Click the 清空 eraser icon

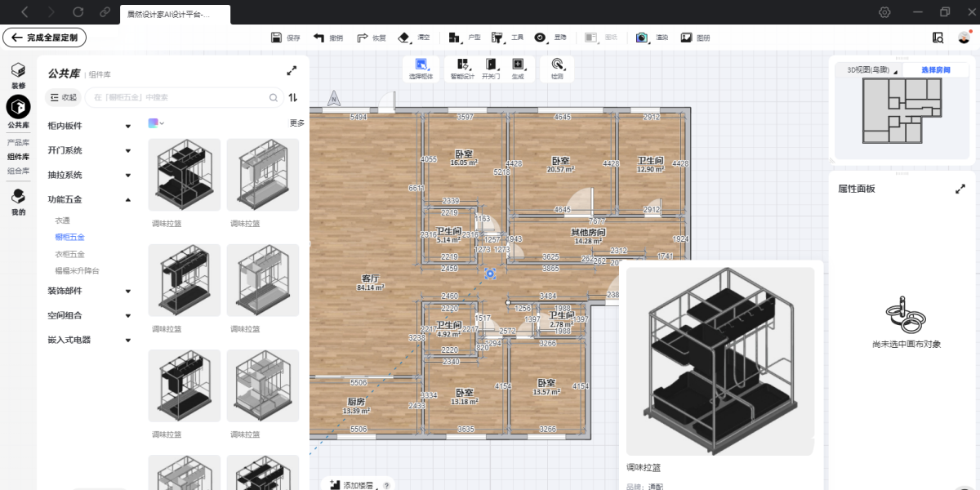(403, 38)
